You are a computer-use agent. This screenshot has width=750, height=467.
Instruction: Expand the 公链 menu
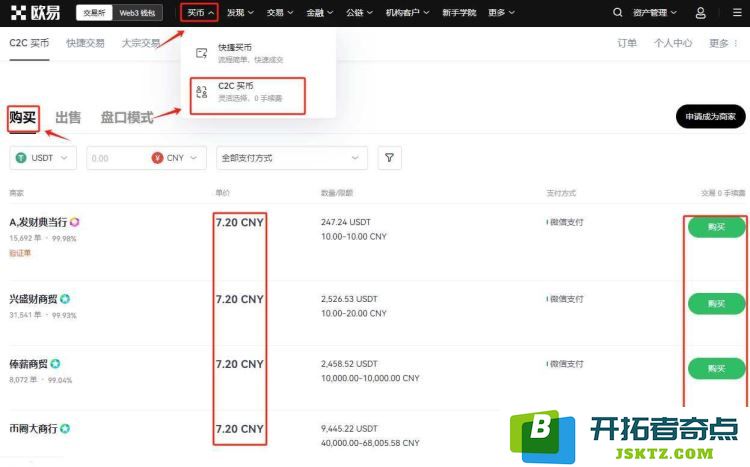click(x=359, y=13)
